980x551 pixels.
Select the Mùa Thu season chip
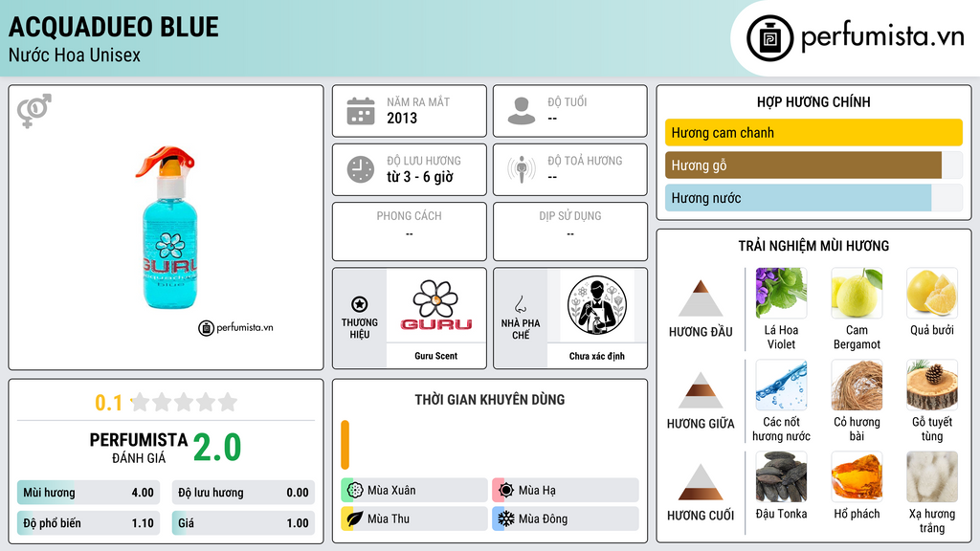[x=414, y=518]
